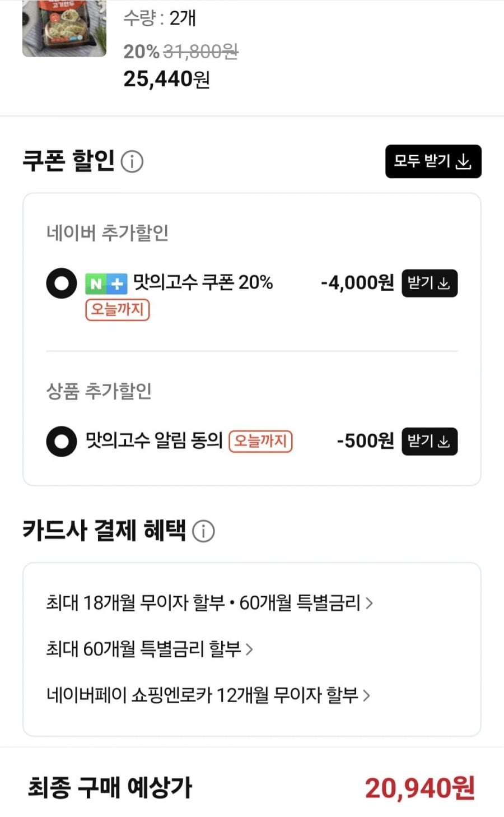
Task: Tap the 최종 구매 예상가 label
Action: click(x=110, y=788)
